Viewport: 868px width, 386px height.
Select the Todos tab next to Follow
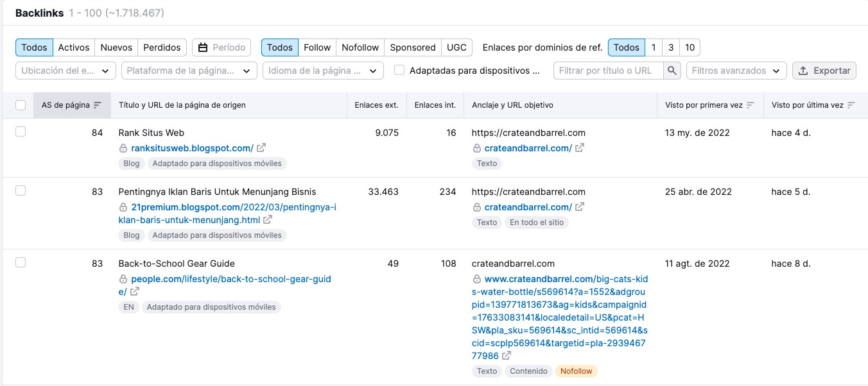point(280,47)
